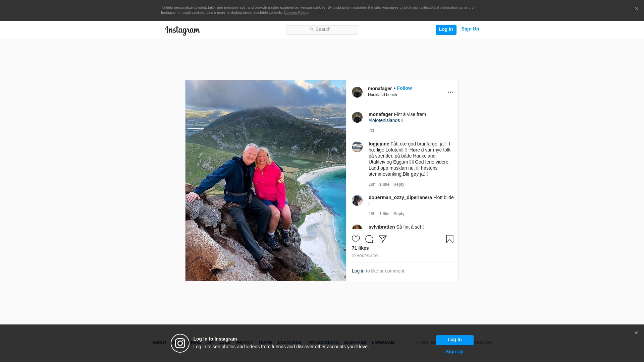Click the heart like icon

(x=356, y=239)
